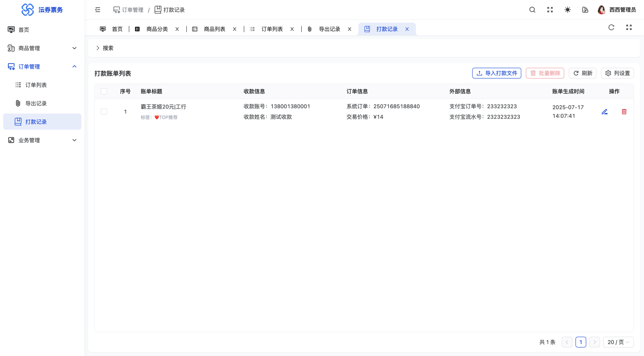Image resolution: width=644 pixels, height=356 pixels.
Task: Switch theme using the sun icon
Action: tap(567, 10)
